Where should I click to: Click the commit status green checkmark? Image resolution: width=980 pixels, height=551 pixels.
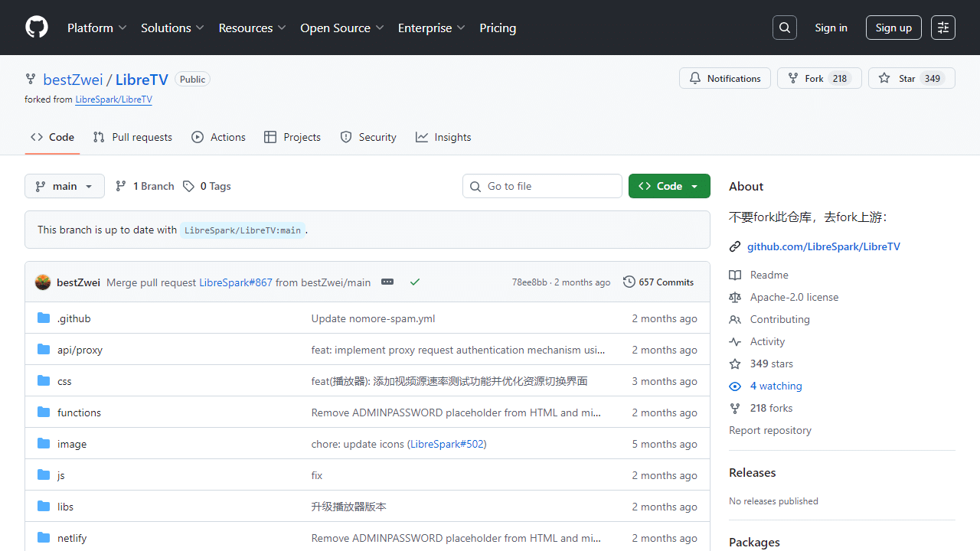[x=415, y=282]
